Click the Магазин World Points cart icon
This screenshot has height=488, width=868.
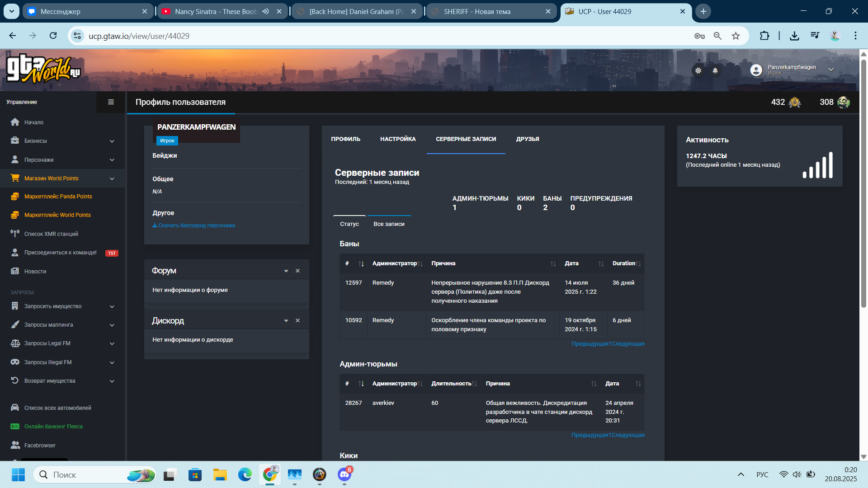click(15, 178)
